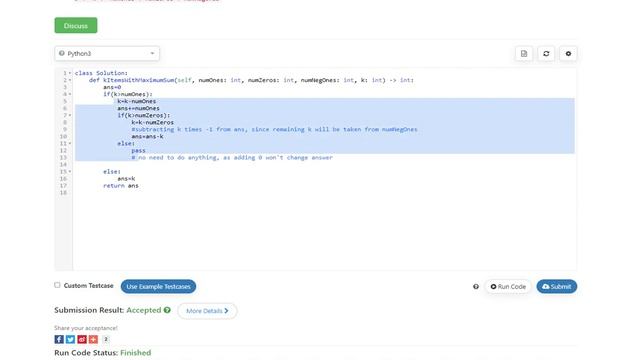640x360 pixels.
Task: Click the Accepted result text
Action: (144, 310)
